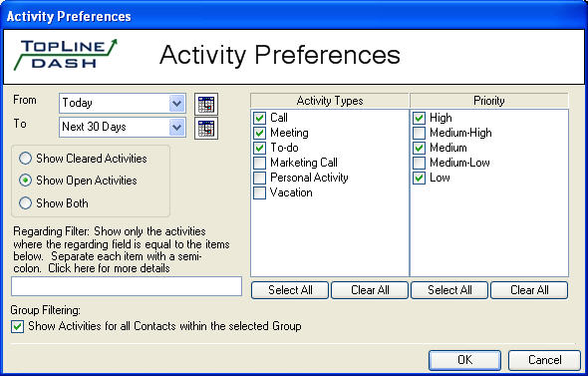The width and height of the screenshot is (588, 376).
Task: Select the Show Both radio option
Action: coord(25,203)
